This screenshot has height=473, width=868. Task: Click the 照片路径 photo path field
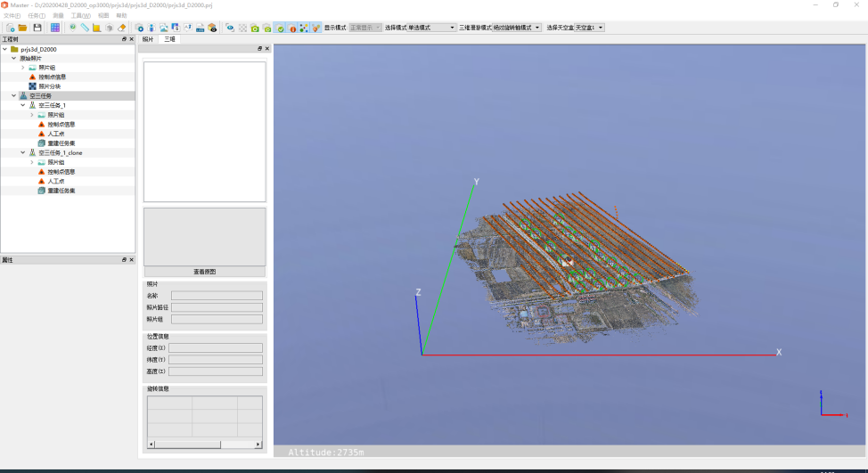click(x=217, y=307)
